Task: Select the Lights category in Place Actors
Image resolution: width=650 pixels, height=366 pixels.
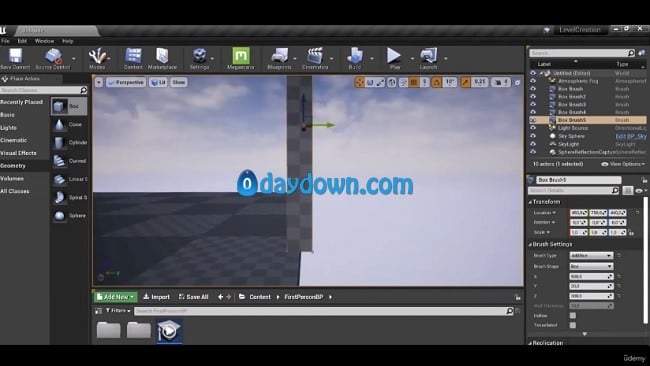Action: pyautogui.click(x=9, y=128)
